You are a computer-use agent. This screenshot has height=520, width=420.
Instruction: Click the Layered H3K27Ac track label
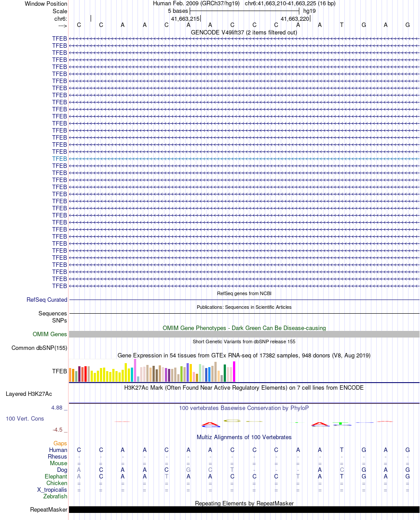click(x=29, y=394)
